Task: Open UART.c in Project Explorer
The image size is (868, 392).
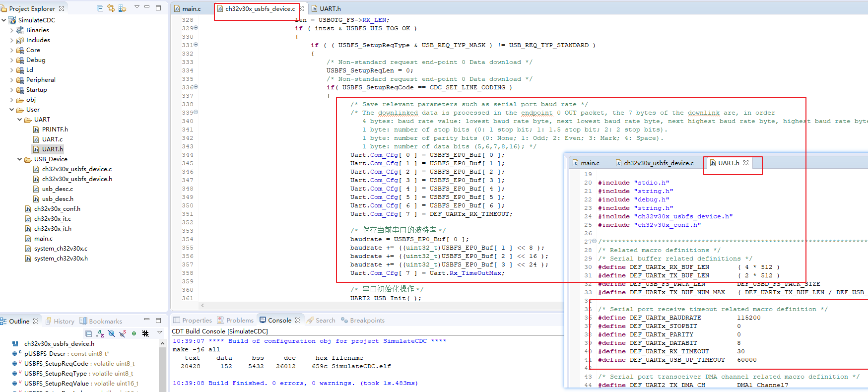Action: click(x=48, y=139)
